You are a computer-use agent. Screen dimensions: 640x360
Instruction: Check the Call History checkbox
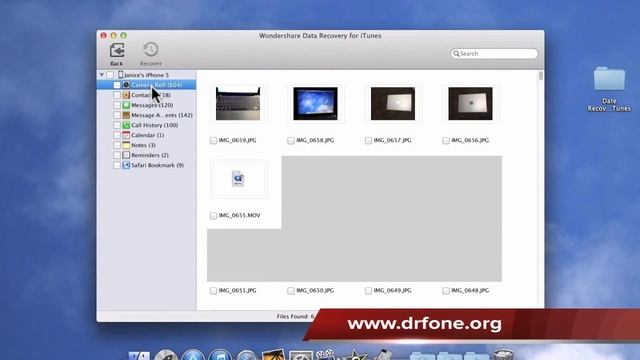point(117,125)
